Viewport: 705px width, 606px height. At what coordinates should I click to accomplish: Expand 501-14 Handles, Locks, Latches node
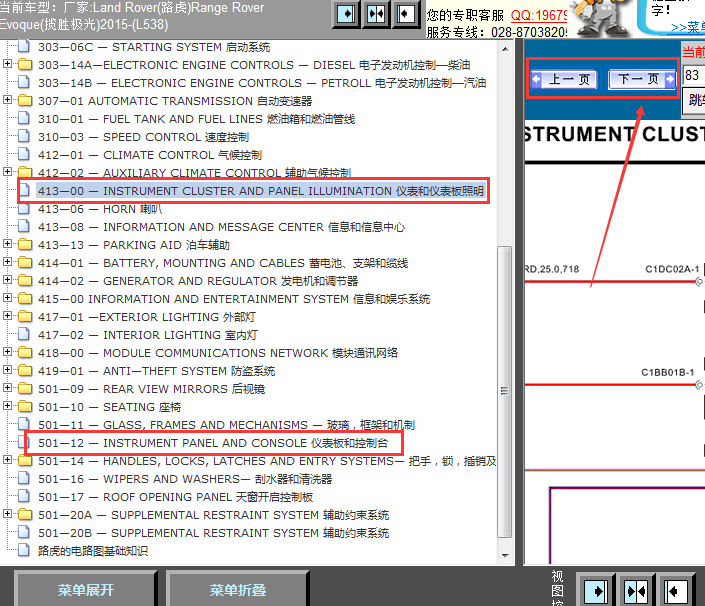(7, 459)
